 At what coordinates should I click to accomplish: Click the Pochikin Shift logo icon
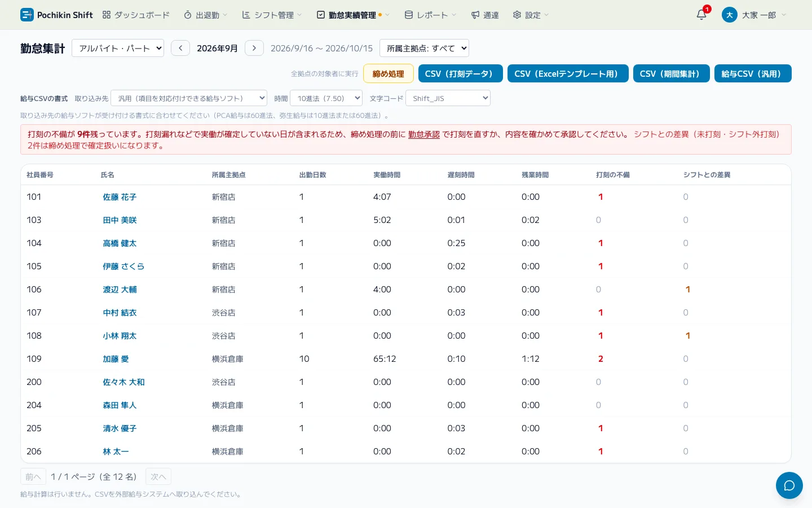(x=27, y=15)
